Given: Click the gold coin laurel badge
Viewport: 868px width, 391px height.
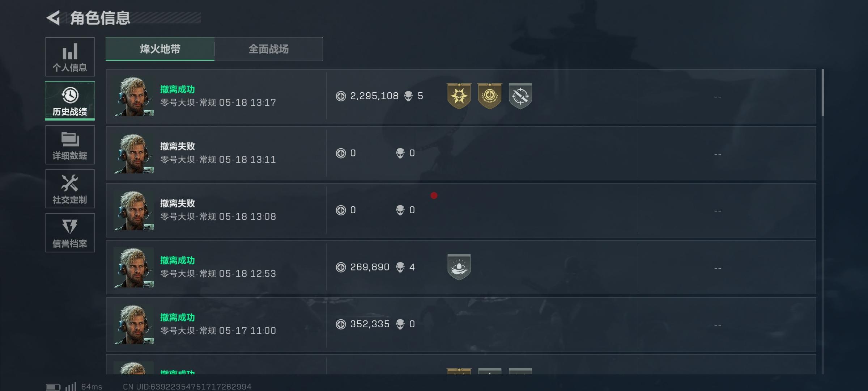Looking at the screenshot, I should [x=490, y=96].
